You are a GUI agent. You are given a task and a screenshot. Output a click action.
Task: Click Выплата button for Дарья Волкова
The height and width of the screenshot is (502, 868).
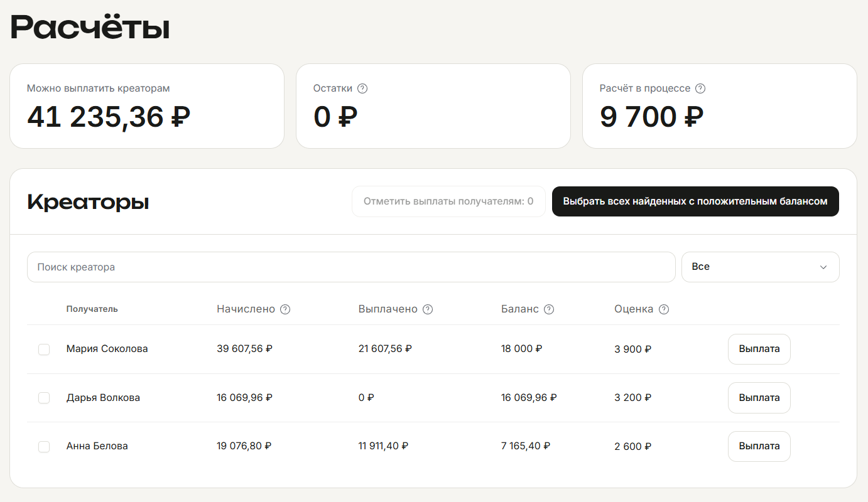tap(759, 398)
